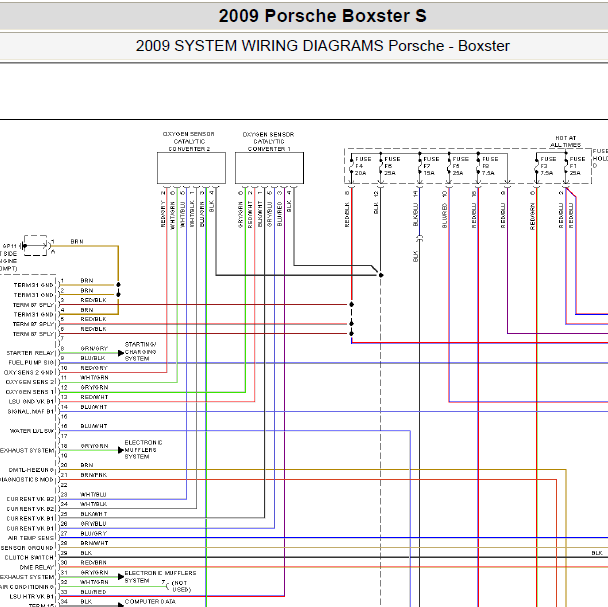Click the BLU/WHT wire label at pin 14
Viewport: 608px width, 607px height.
pyautogui.click(x=94, y=407)
